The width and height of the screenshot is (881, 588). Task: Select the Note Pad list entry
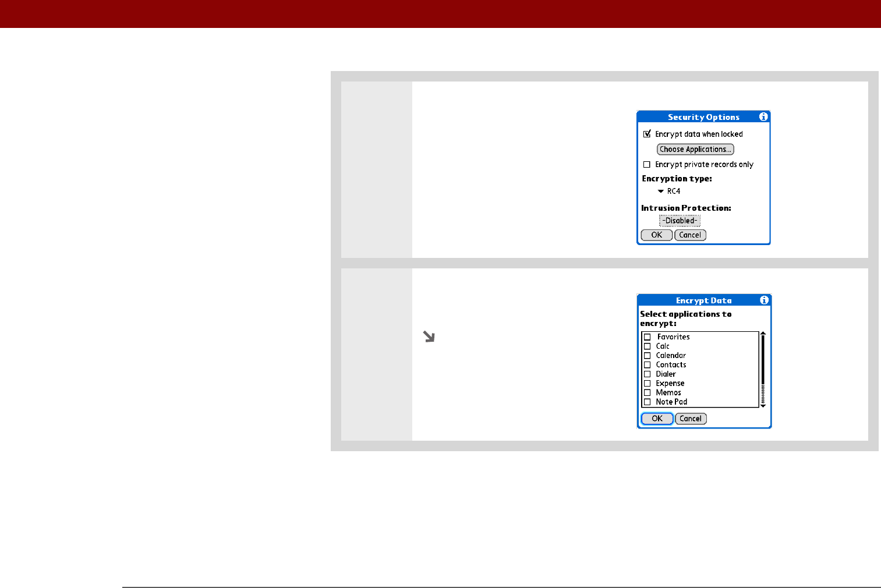(x=671, y=402)
